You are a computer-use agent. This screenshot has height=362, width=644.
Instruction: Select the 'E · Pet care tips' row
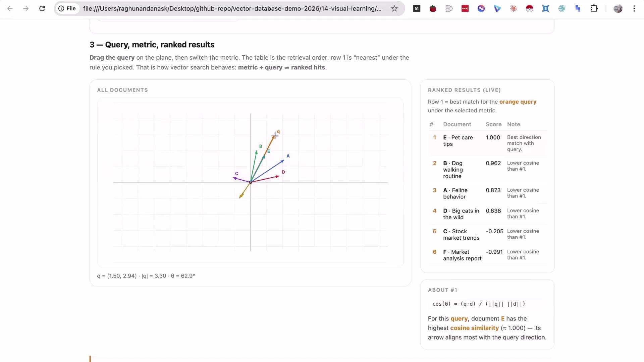click(x=488, y=143)
